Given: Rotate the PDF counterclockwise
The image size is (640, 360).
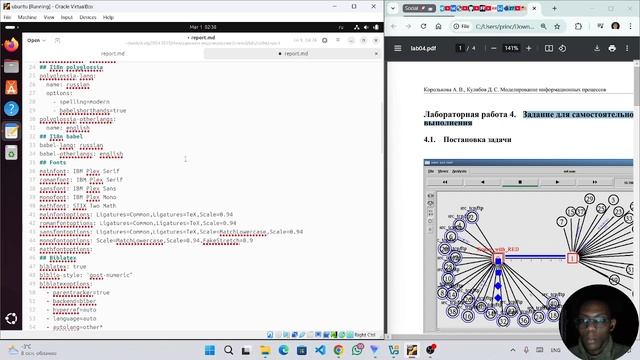Looking at the screenshot, I should pyautogui.click(x=562, y=48).
